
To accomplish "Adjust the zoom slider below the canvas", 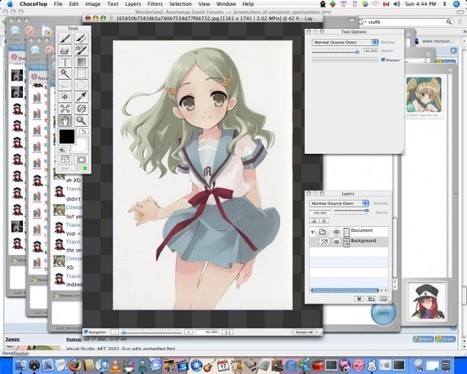I will click(153, 332).
